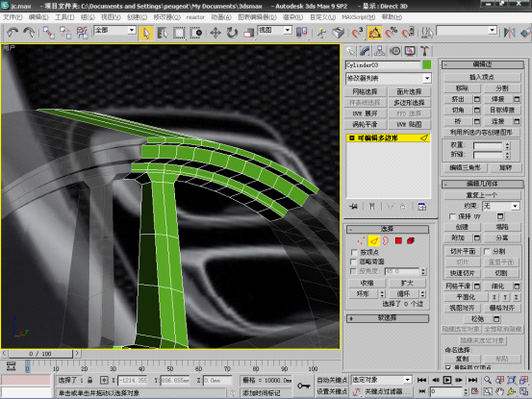Screen dimensions: 532x399
Task: Open the 约束 dropdown
Action: [x=501, y=206]
